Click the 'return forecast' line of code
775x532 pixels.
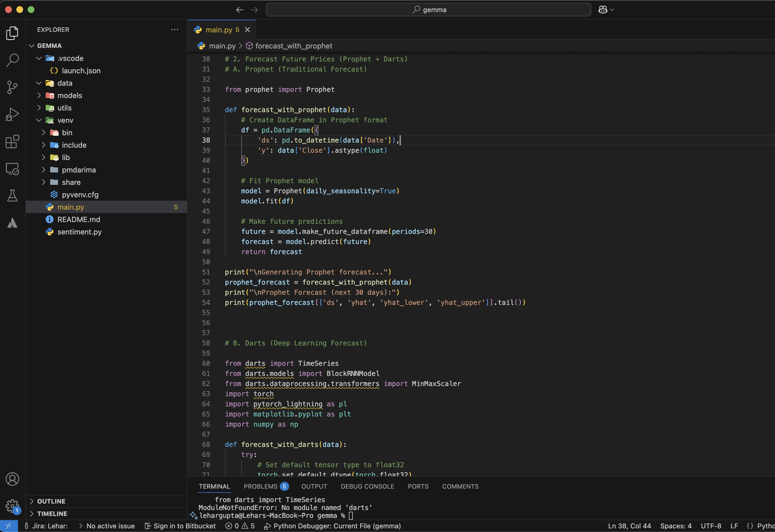tap(271, 252)
